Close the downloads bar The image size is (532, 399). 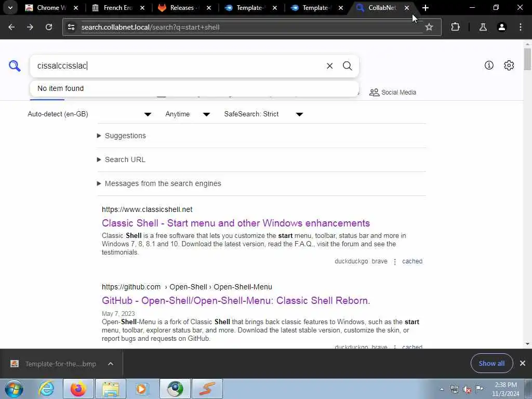coord(523,363)
